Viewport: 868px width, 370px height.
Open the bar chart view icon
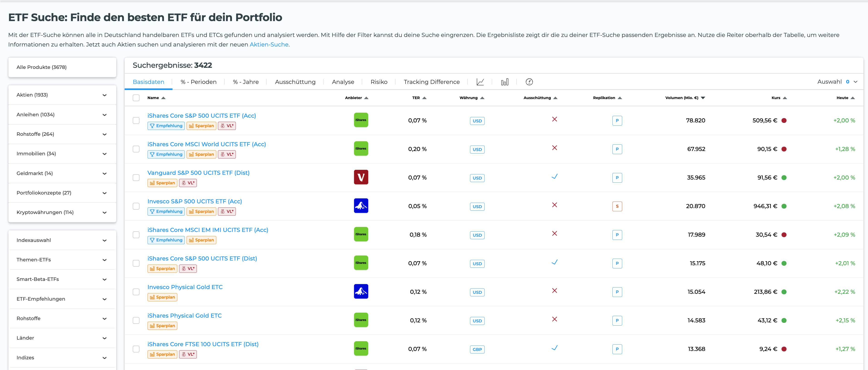tap(504, 82)
